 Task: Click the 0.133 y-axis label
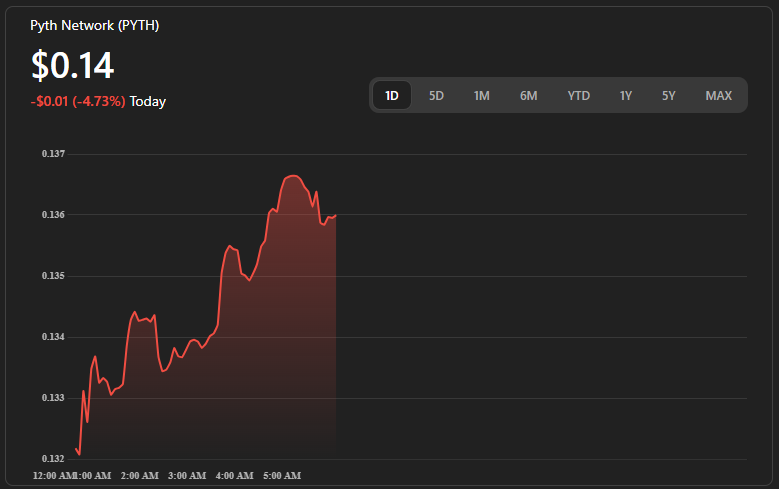coord(53,398)
